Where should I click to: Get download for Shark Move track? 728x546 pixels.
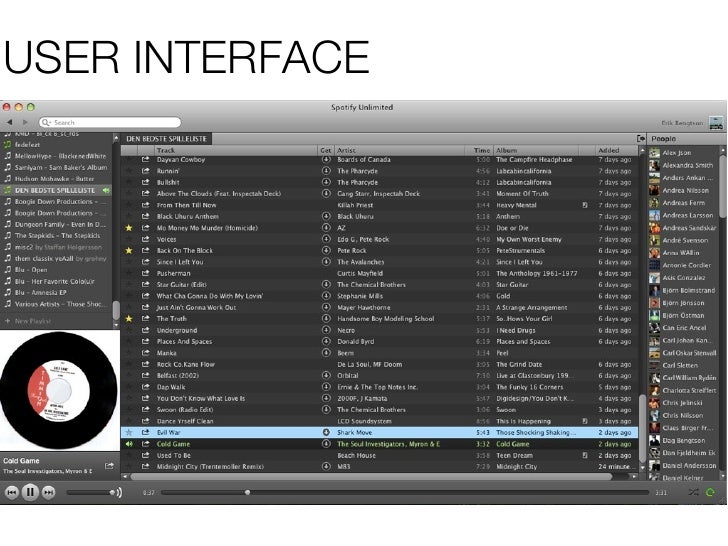(x=326, y=432)
